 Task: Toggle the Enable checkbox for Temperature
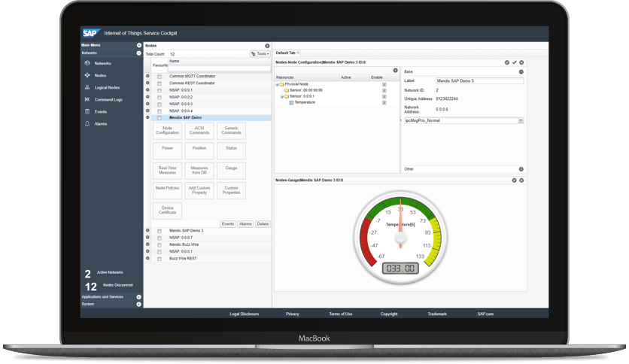coord(384,102)
